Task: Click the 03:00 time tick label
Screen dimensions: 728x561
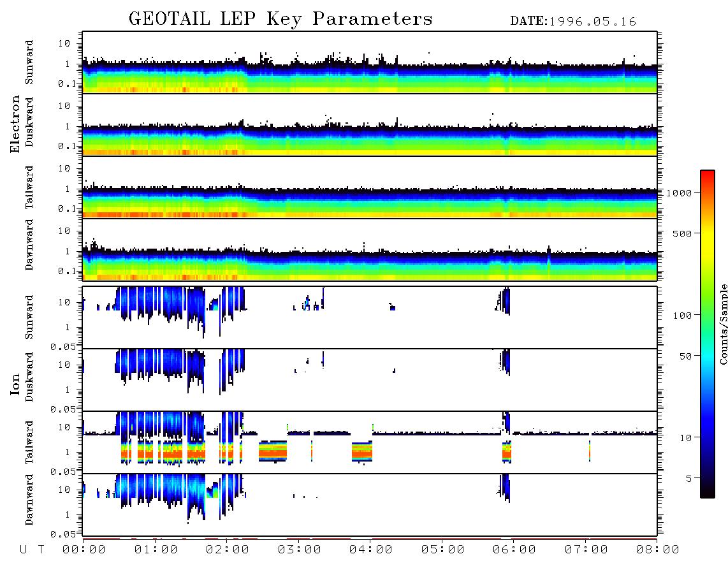Action: point(300,550)
